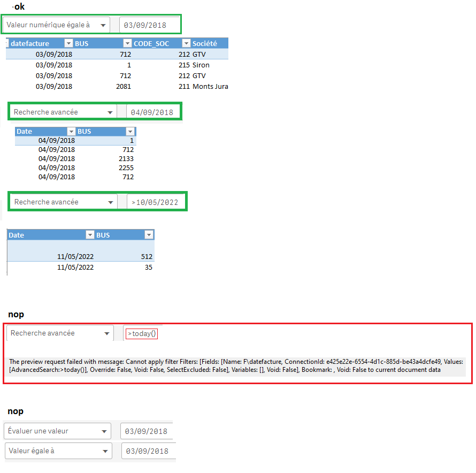The image size is (476, 473).
Task: Open the BUS filter arrow in the 11/05/2022 table
Action: point(149,235)
